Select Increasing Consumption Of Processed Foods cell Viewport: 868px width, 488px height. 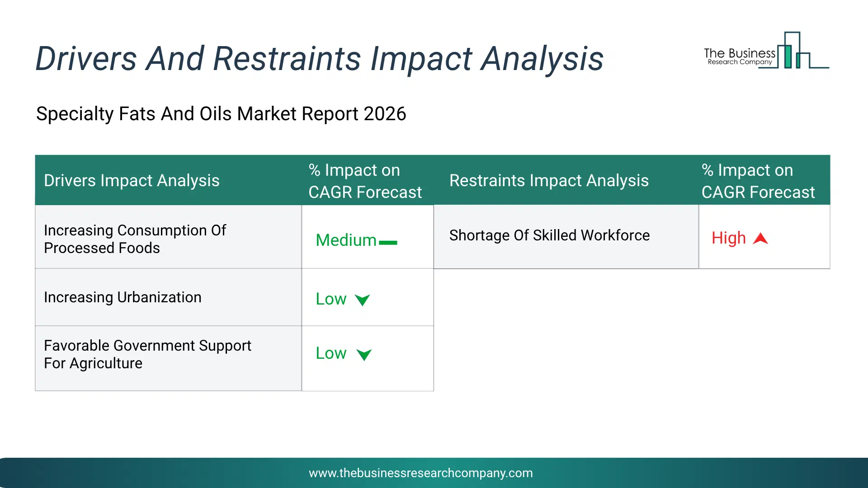[x=168, y=237]
